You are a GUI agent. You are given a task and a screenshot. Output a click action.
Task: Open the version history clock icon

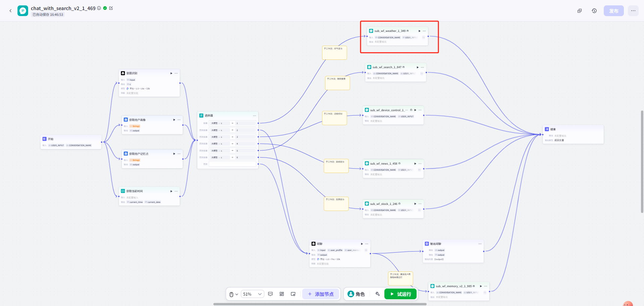[x=594, y=11]
